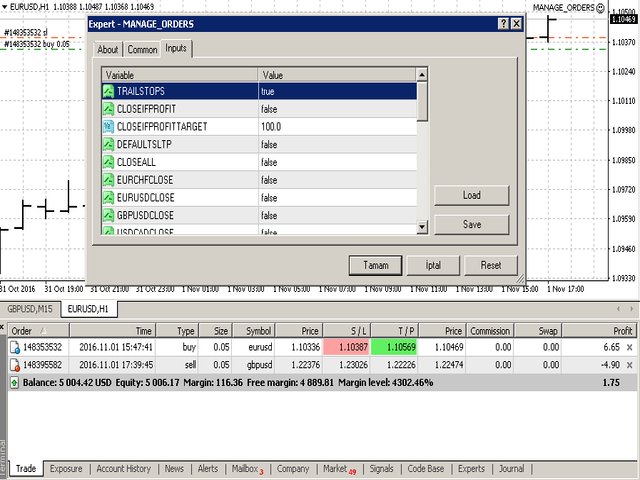This screenshot has height=480, width=640.
Task: Sort by the Order column header
Action: (39, 331)
